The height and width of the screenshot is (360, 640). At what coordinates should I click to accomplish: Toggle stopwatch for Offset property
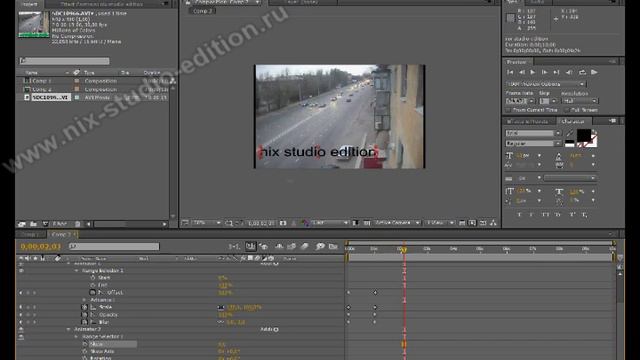pyautogui.click(x=92, y=293)
